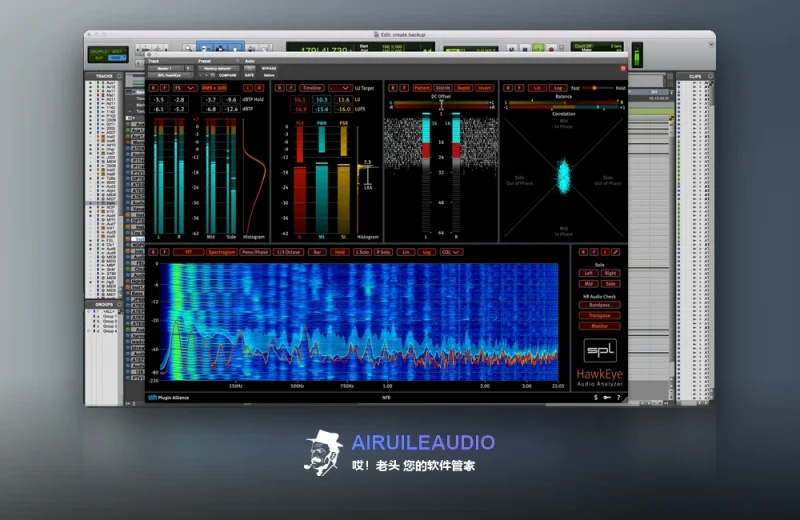
Task: Toggle L channel button in level meter
Action: coord(248,88)
